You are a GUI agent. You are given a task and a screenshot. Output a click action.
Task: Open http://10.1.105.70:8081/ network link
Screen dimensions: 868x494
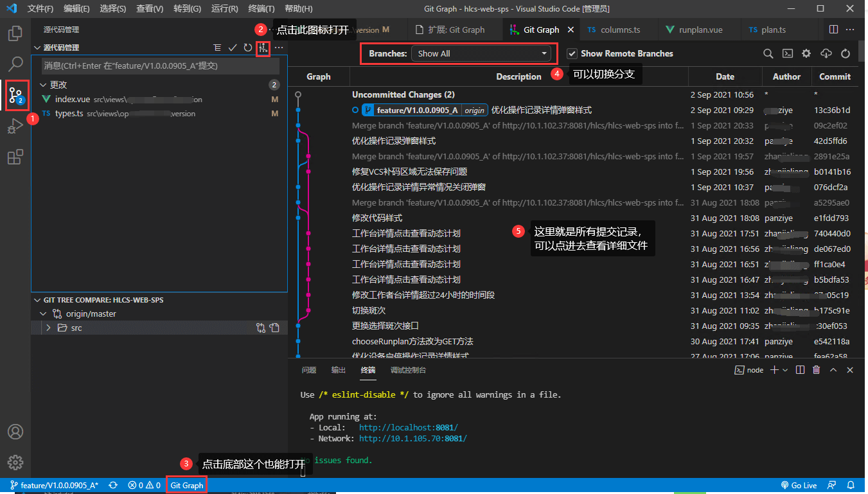click(x=412, y=439)
